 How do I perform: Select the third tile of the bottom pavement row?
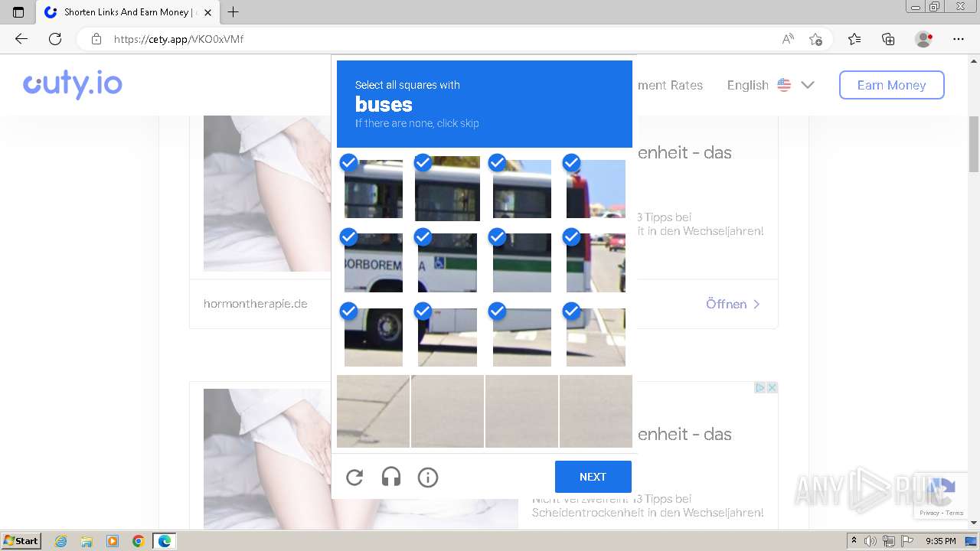(521, 411)
